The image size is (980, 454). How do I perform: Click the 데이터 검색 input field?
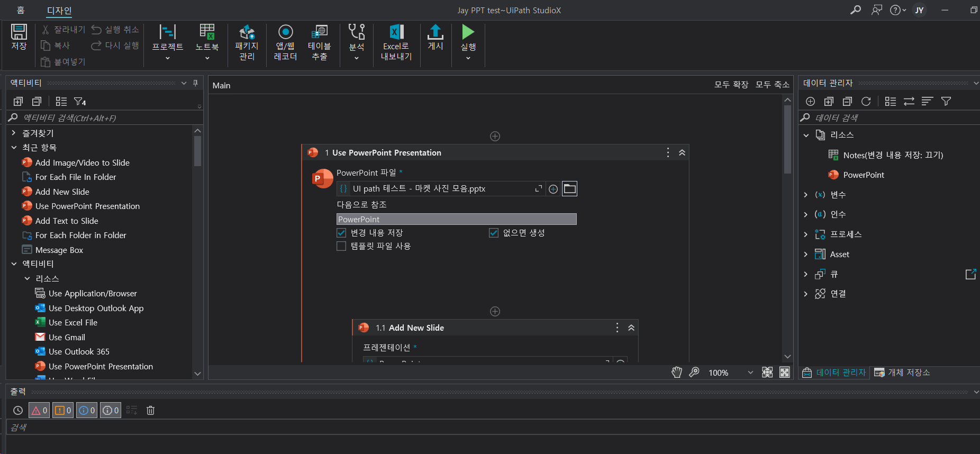(x=889, y=117)
